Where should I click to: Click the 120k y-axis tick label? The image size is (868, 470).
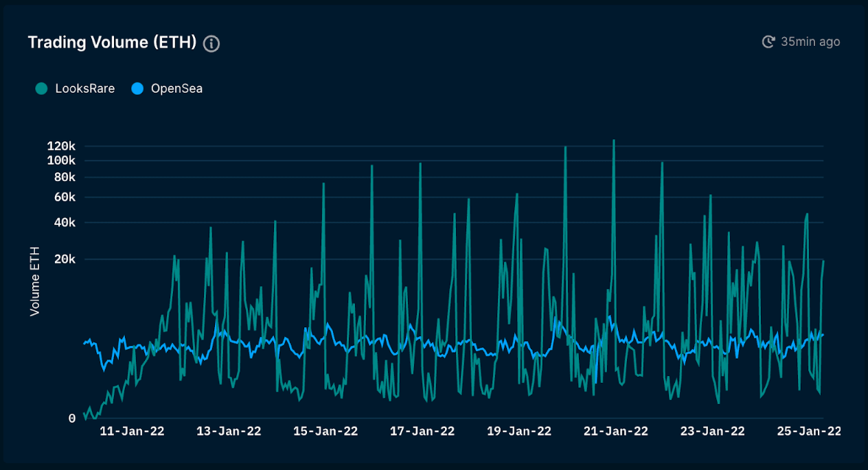(x=61, y=146)
